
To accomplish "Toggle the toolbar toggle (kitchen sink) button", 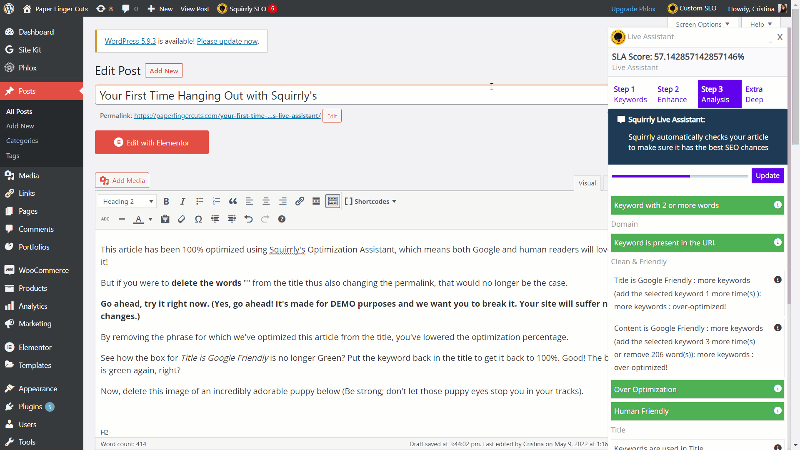I will pos(333,201).
